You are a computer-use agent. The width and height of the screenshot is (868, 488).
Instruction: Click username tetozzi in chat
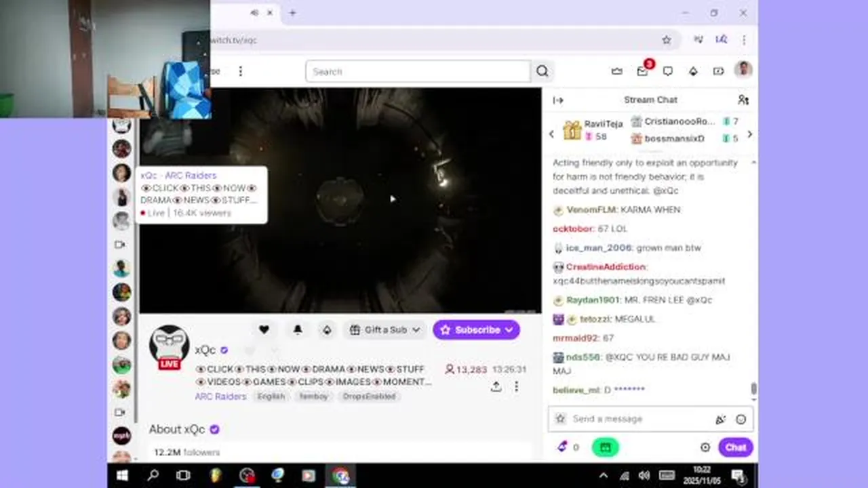pos(594,319)
